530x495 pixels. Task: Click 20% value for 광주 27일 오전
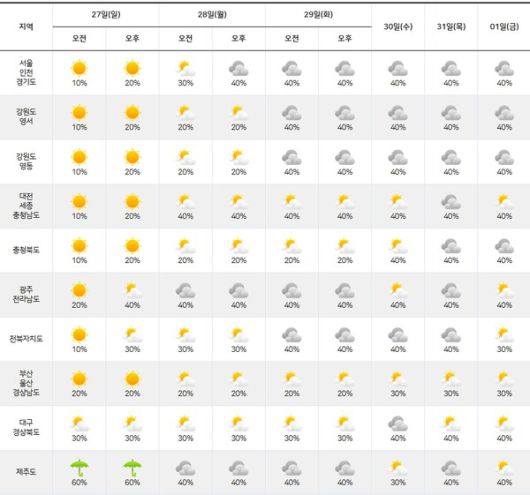tap(79, 305)
